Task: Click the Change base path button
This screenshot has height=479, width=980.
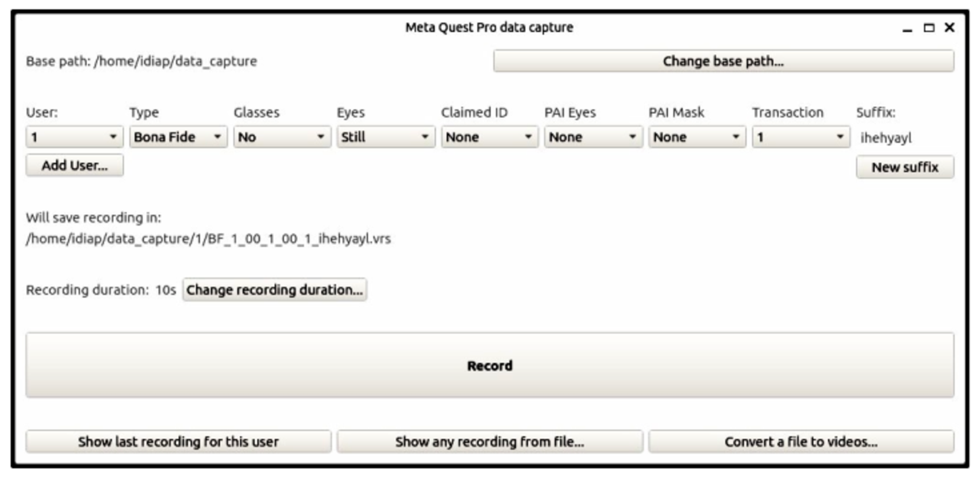Action: 723,61
